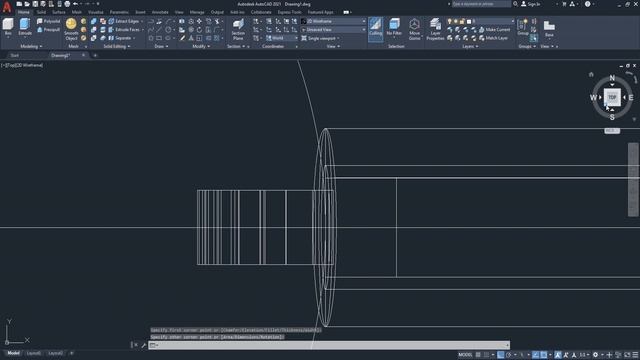Click the Presspull tool
The image size is (640, 360).
tap(49, 30)
